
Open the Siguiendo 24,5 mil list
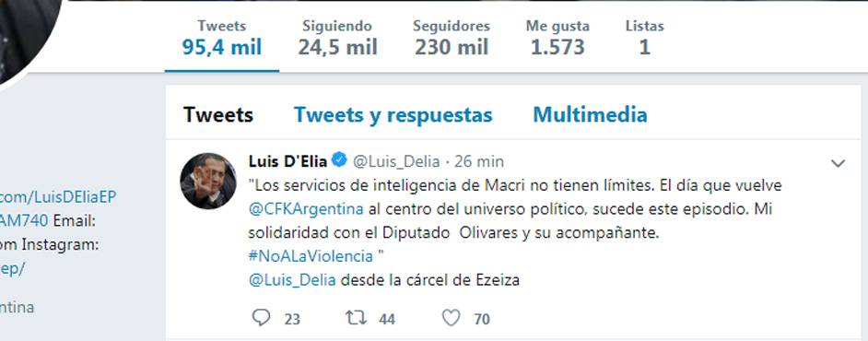point(337,38)
